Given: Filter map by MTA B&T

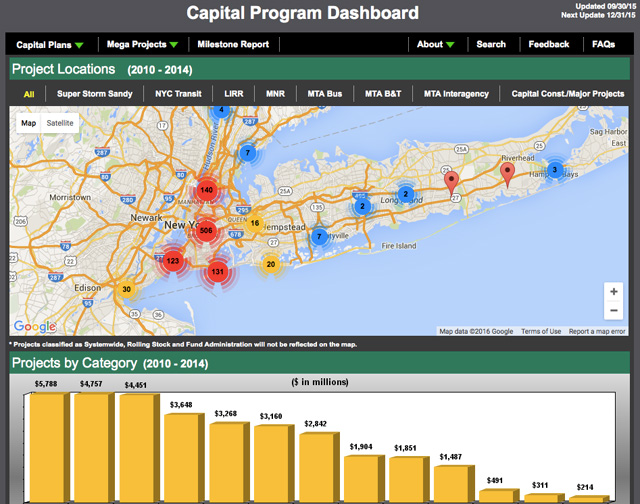Looking at the screenshot, I should pyautogui.click(x=383, y=94).
